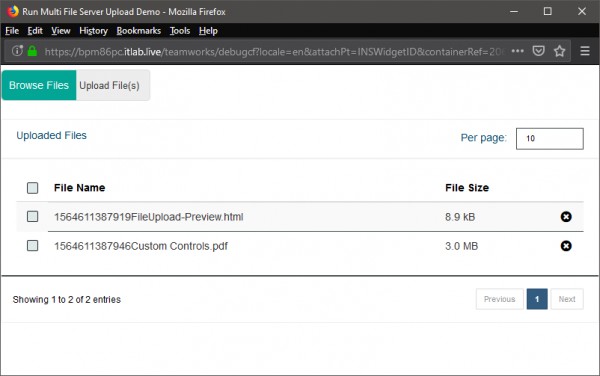Open the page actions three-dots menu
Viewport: 600px width, 376px height.
517,51
